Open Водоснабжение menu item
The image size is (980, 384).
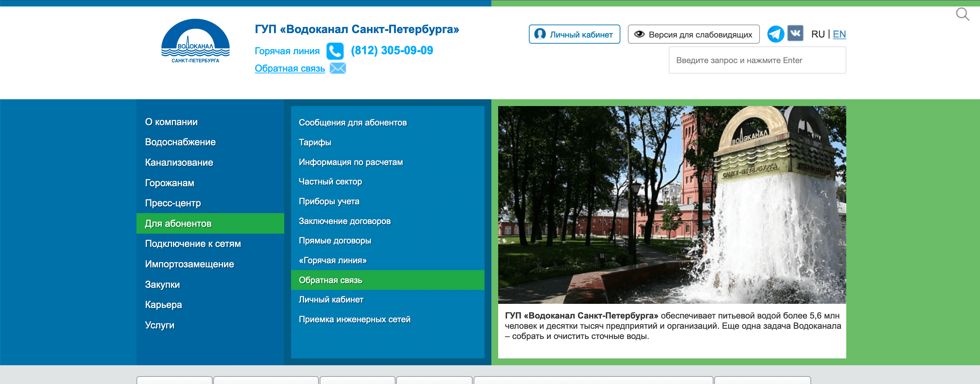[180, 142]
